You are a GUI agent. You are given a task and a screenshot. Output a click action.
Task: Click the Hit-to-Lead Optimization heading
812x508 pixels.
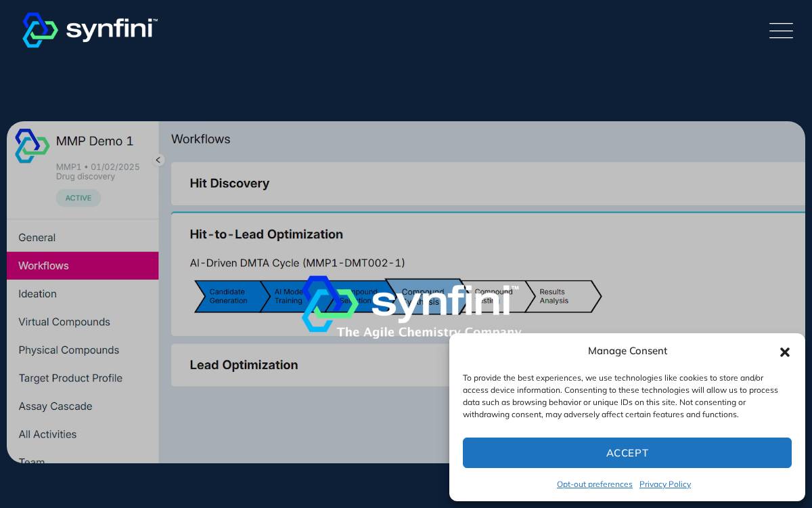pos(266,234)
